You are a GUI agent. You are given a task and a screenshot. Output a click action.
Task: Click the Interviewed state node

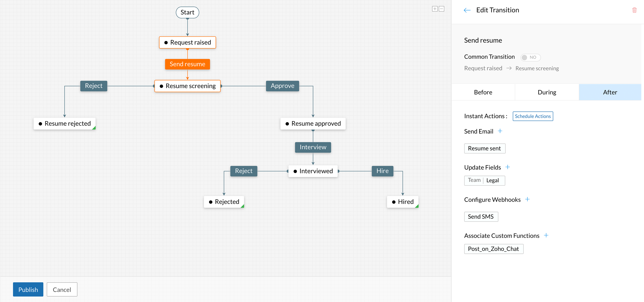[x=313, y=171]
